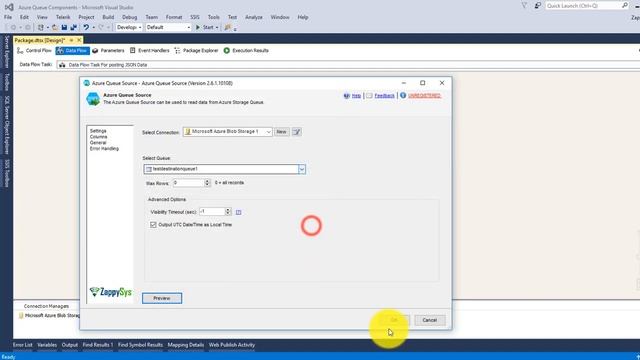
Task: Click the notifications flag icon near Quick Launch
Action: point(524,6)
